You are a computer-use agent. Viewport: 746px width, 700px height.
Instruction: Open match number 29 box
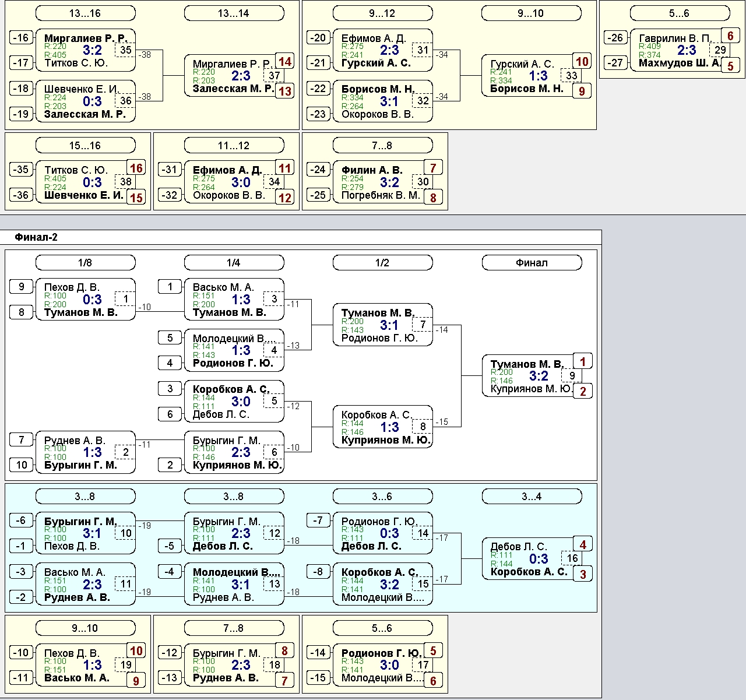tap(720, 50)
